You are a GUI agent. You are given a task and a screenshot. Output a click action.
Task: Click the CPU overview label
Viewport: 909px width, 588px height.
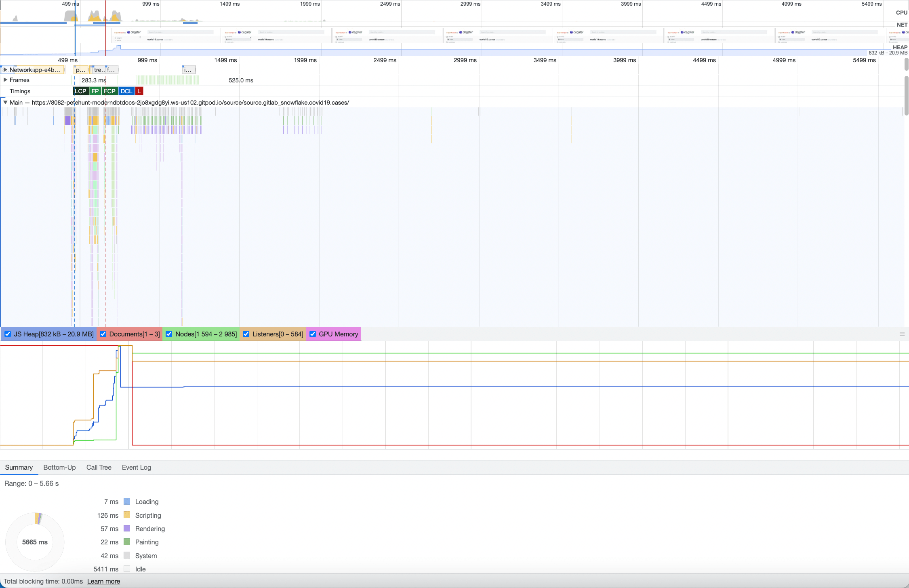tap(902, 13)
